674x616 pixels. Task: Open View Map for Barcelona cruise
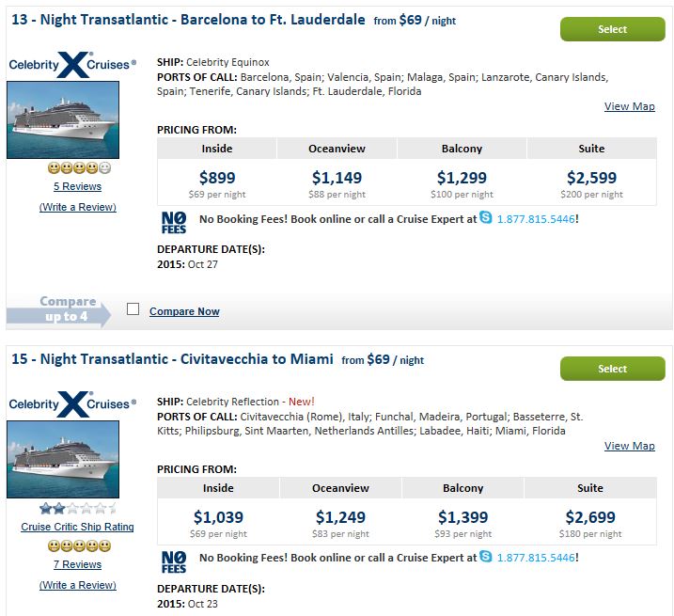(x=629, y=106)
